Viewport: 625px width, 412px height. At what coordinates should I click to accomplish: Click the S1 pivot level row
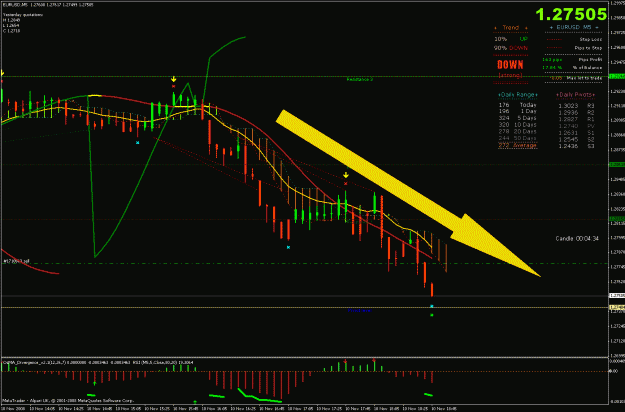tap(576, 133)
